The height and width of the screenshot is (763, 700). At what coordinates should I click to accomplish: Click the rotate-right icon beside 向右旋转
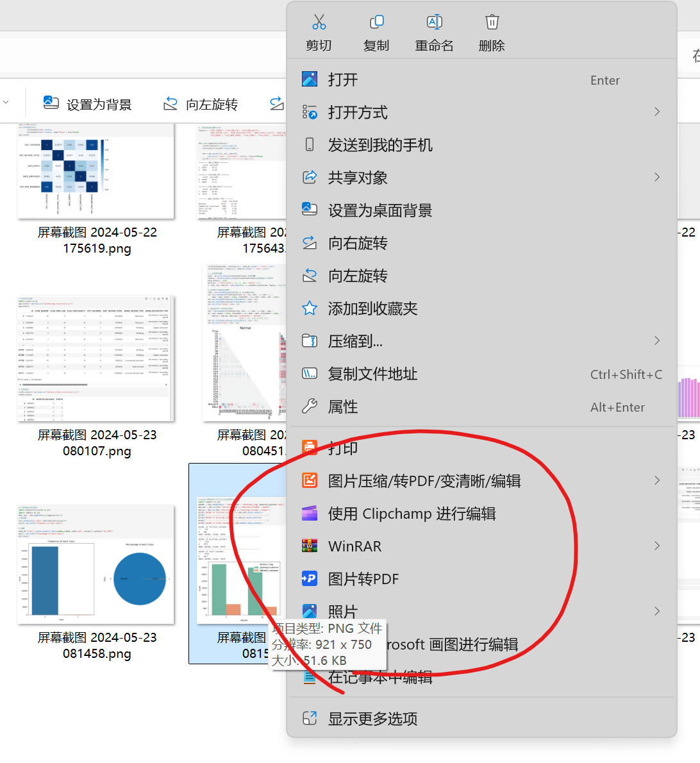tap(310, 242)
